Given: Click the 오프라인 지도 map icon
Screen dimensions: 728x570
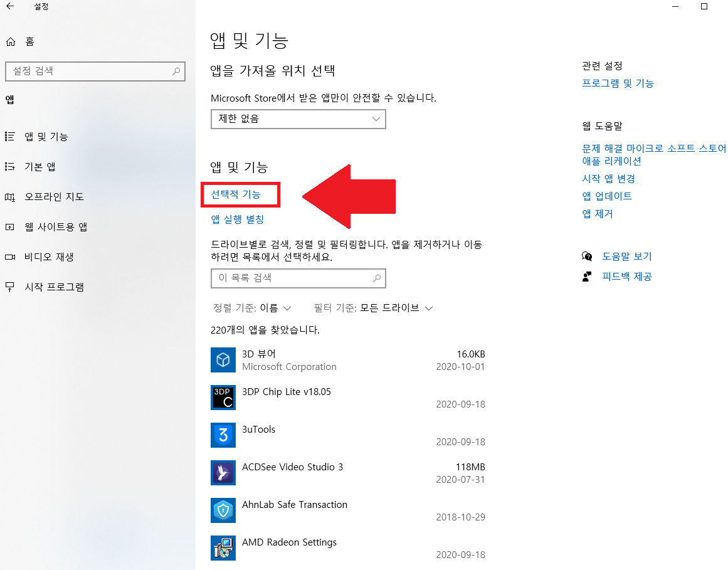Looking at the screenshot, I should (10, 197).
